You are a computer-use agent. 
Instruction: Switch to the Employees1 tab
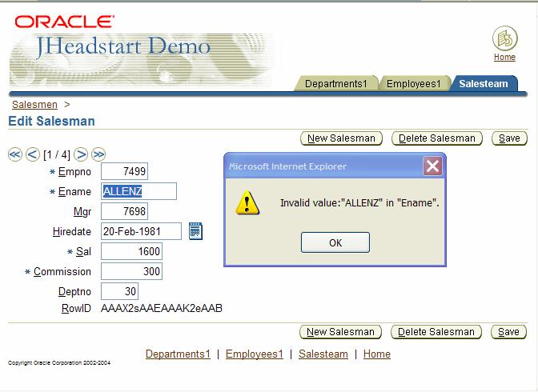pyautogui.click(x=413, y=83)
